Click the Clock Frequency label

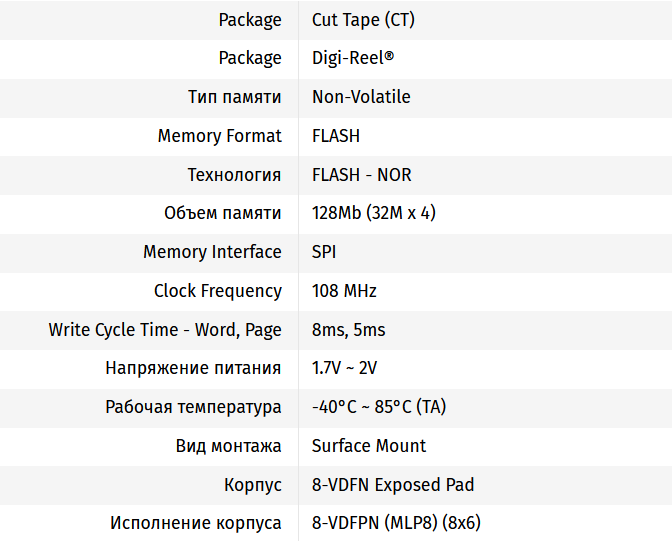pyautogui.click(x=217, y=291)
